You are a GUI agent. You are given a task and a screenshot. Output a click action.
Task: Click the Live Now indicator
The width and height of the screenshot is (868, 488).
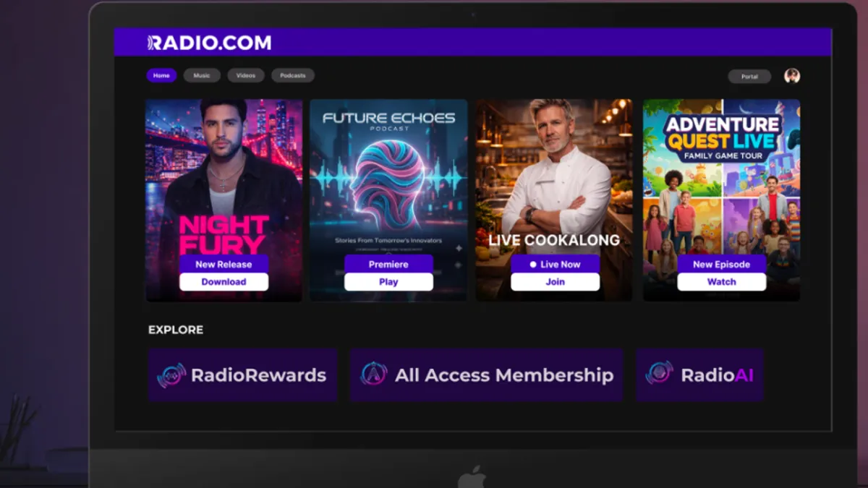point(555,264)
